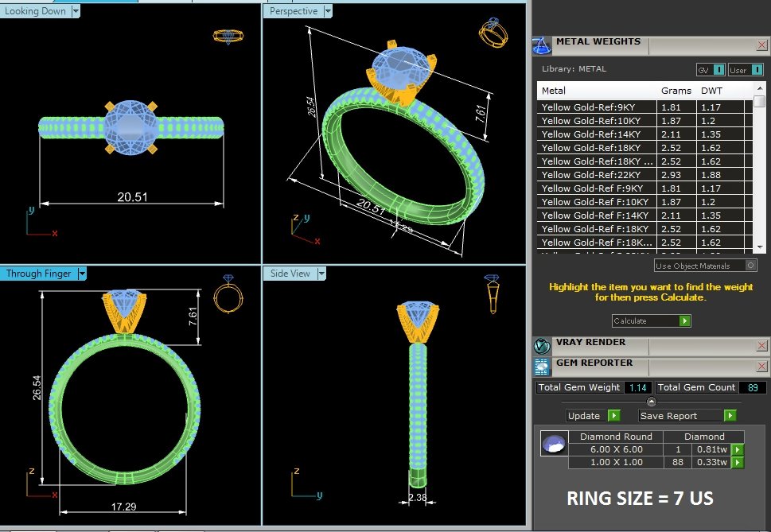Open Side View viewport dropdown

321,274
